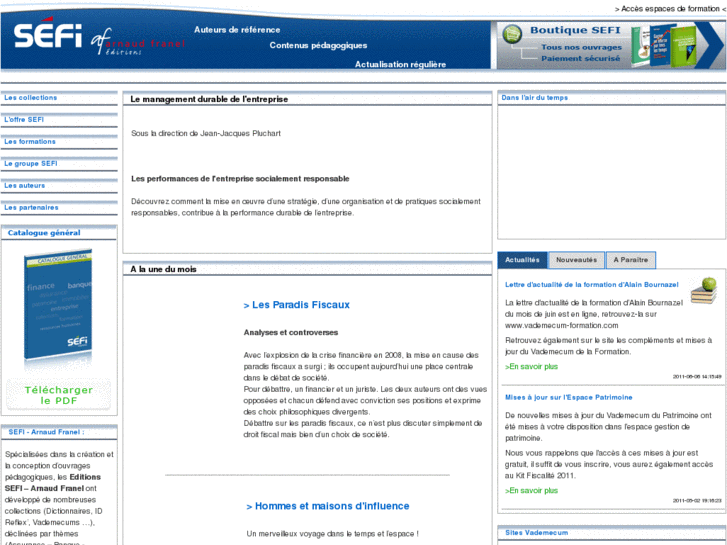The image size is (727, 545).
Task: Click the green apple on books icon
Action: tap(704, 290)
